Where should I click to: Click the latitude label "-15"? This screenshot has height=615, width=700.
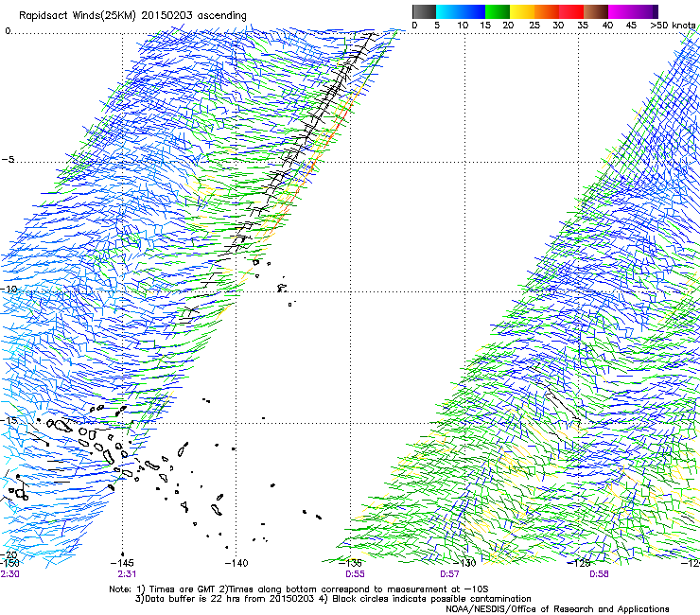(x=9, y=420)
